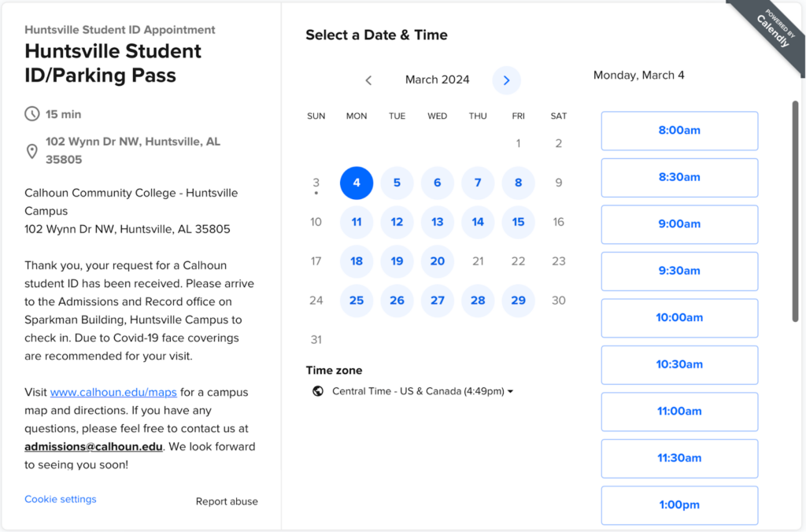Choose the 8:00am time slot

(x=679, y=131)
